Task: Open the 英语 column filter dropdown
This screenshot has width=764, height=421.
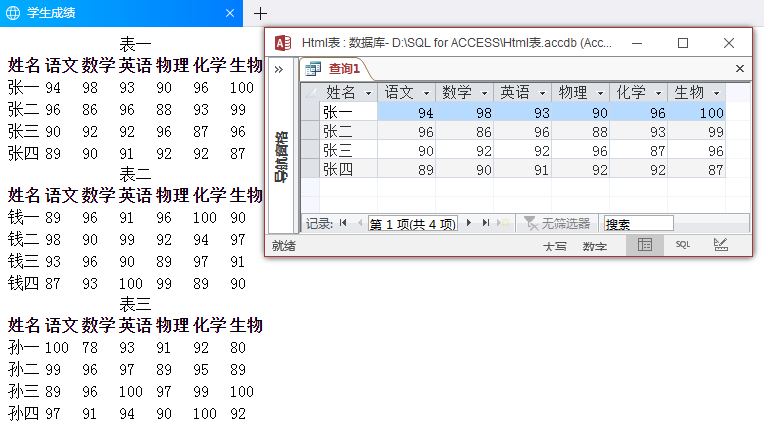Action: click(x=542, y=93)
